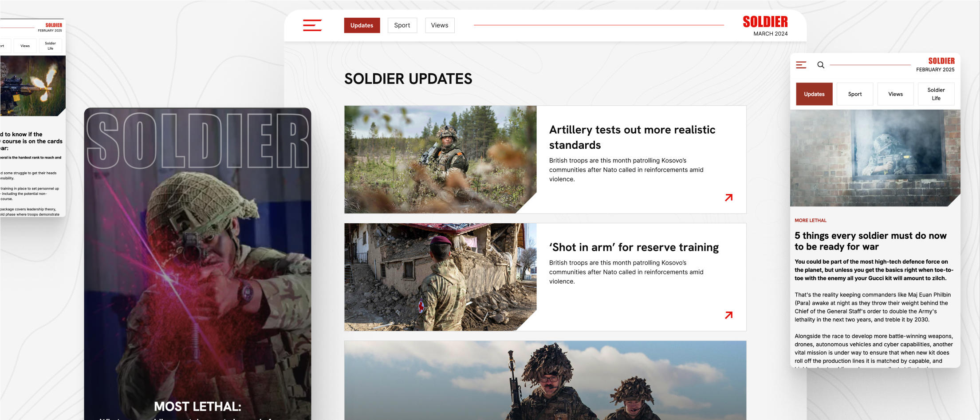Click smoky window soldier photo in mobile view
The width and height of the screenshot is (980, 420).
pos(875,158)
